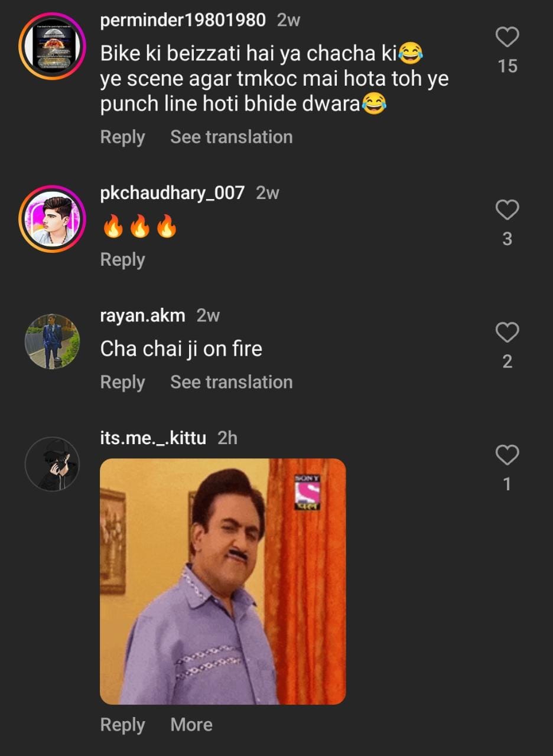Heart the GIF comment by its.me._.kittu
This screenshot has width=553, height=756.
(x=507, y=455)
